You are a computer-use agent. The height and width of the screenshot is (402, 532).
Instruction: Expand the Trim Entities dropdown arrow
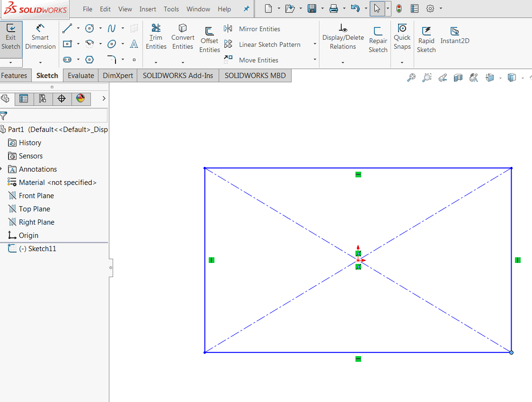tap(156, 63)
